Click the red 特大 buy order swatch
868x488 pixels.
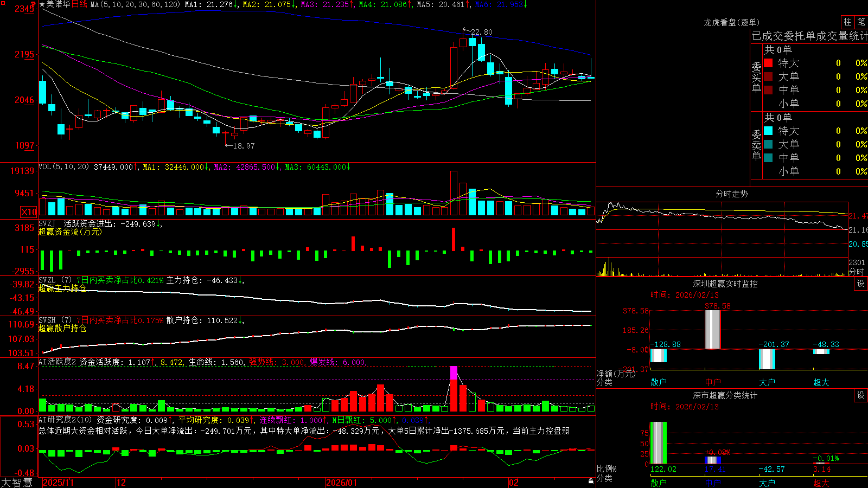point(768,63)
